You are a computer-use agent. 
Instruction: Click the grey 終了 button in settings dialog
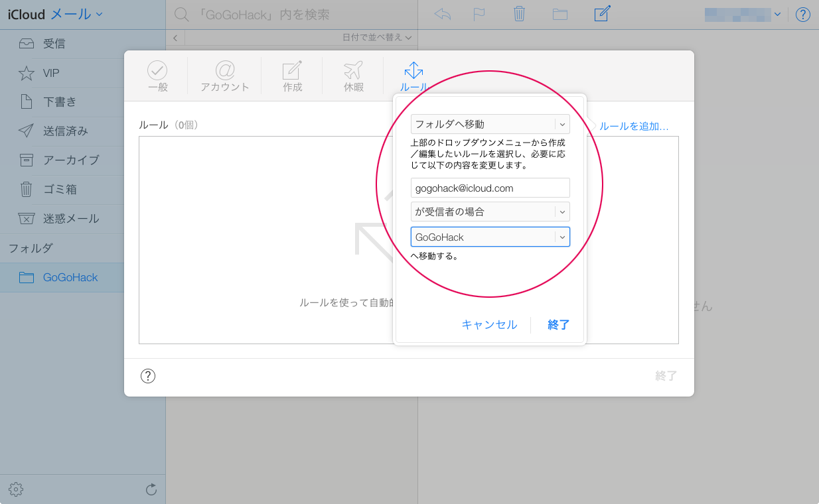666,376
